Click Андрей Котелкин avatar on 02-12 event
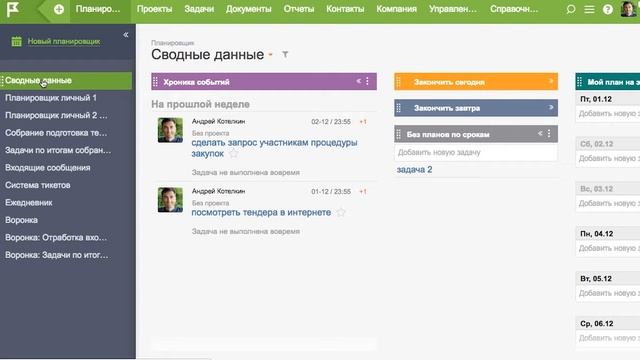 [x=170, y=130]
